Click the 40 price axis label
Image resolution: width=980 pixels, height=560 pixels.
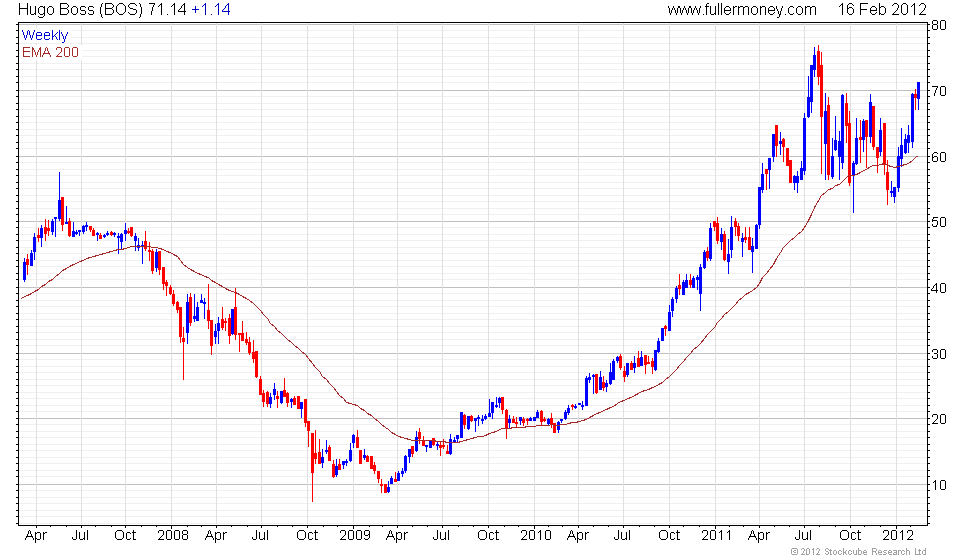point(939,288)
